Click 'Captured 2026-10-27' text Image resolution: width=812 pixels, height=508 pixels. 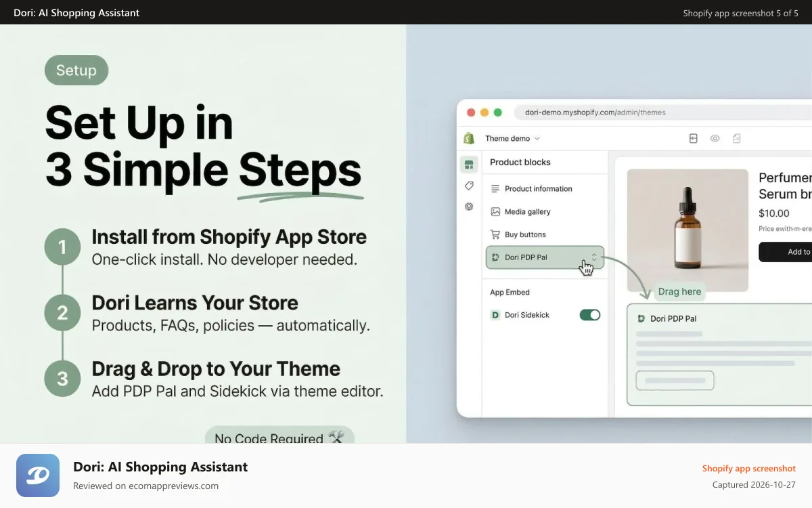click(754, 485)
